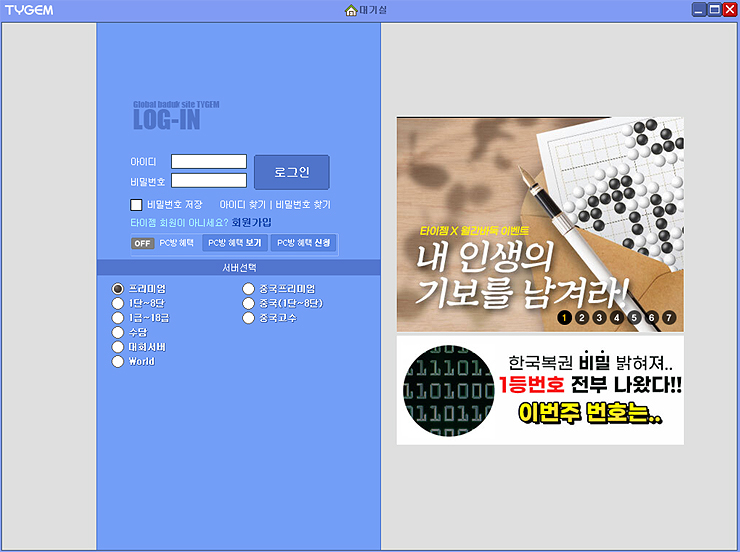
Task: Go to banner slide 5 indicator
Action: coord(634,318)
